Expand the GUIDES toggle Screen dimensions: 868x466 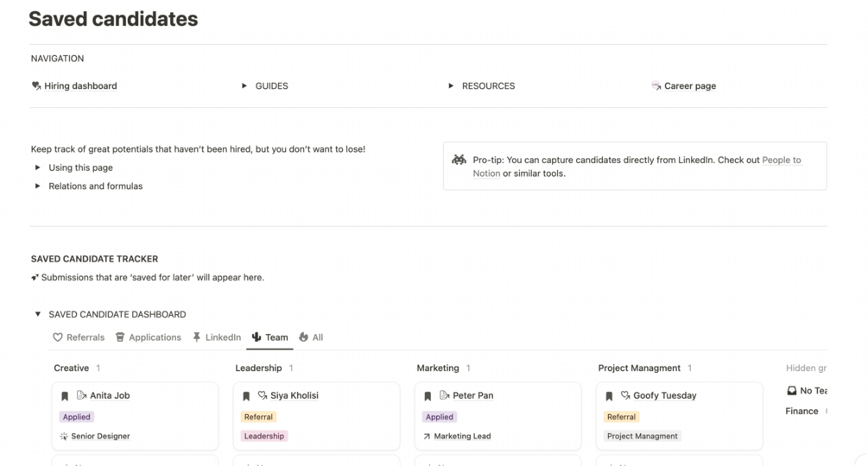click(245, 86)
